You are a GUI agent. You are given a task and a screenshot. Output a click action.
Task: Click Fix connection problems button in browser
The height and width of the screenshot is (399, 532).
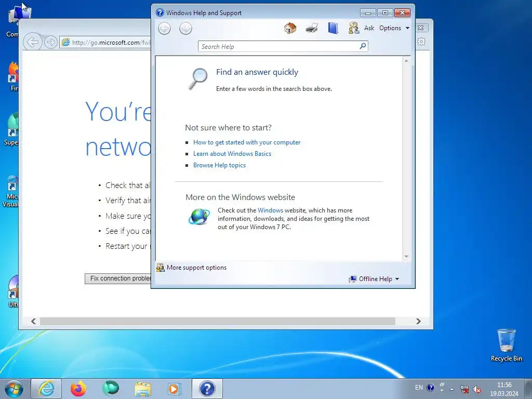pyautogui.click(x=118, y=278)
